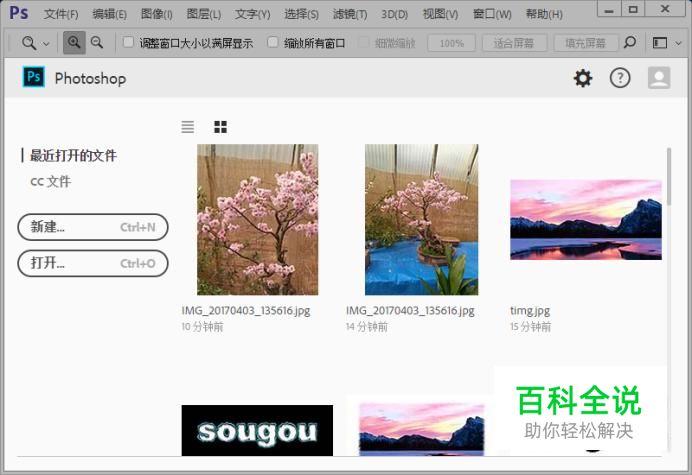Open the bottom row sunset mountain thumbnail

[421, 429]
